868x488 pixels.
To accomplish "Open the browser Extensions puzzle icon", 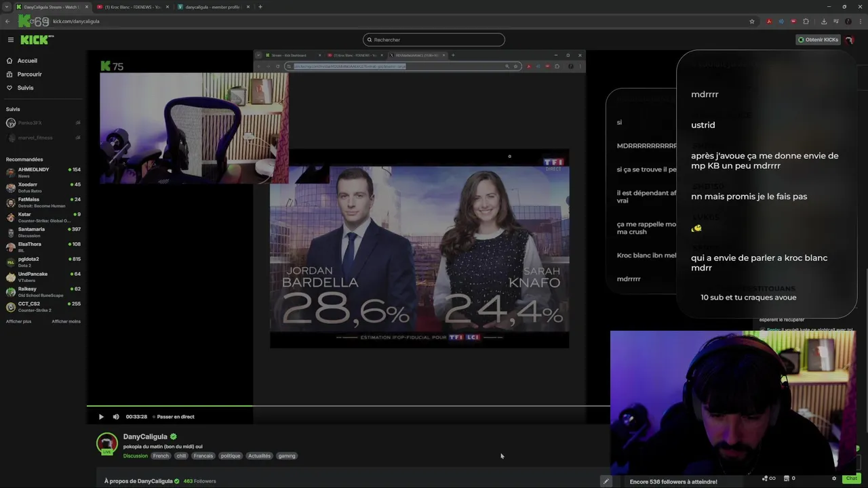I will tap(806, 21).
